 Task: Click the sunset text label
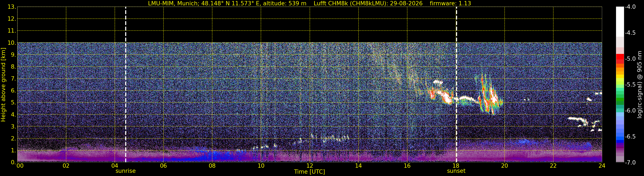coord(456,171)
